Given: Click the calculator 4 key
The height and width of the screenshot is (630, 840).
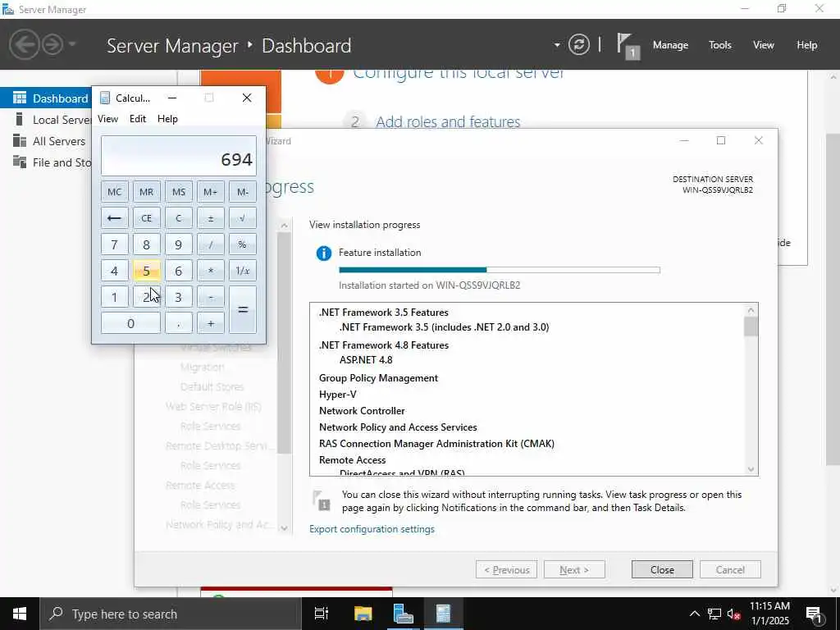Looking at the screenshot, I should click(x=114, y=271).
